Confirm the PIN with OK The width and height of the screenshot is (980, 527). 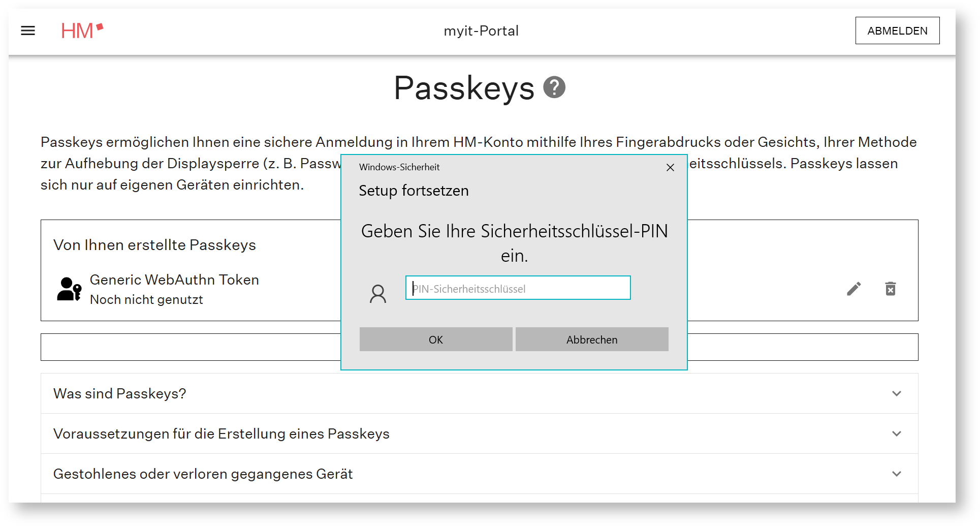pos(435,339)
